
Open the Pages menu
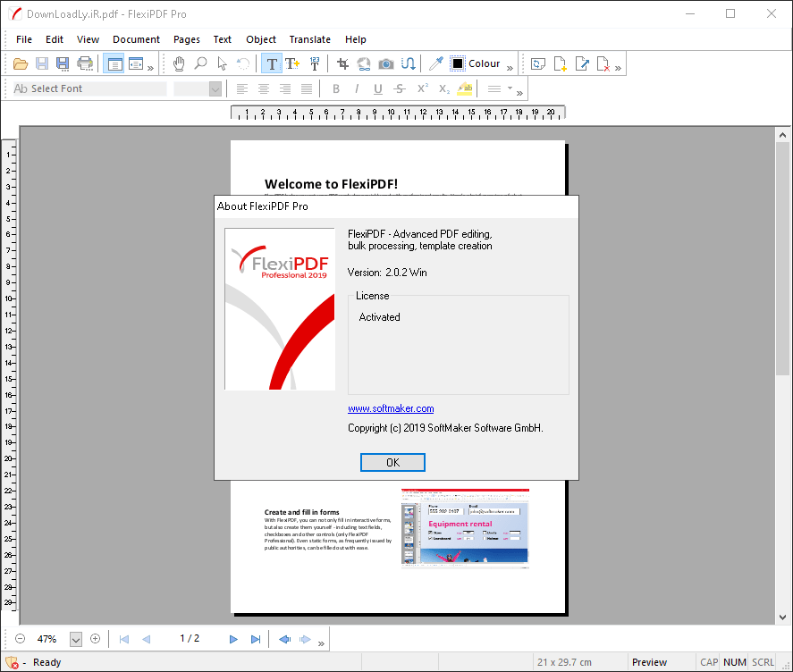187,39
